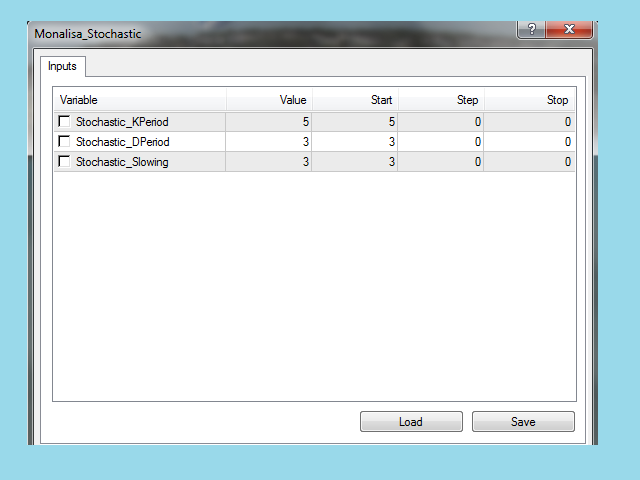Switch to the Inputs tab

(x=62, y=66)
